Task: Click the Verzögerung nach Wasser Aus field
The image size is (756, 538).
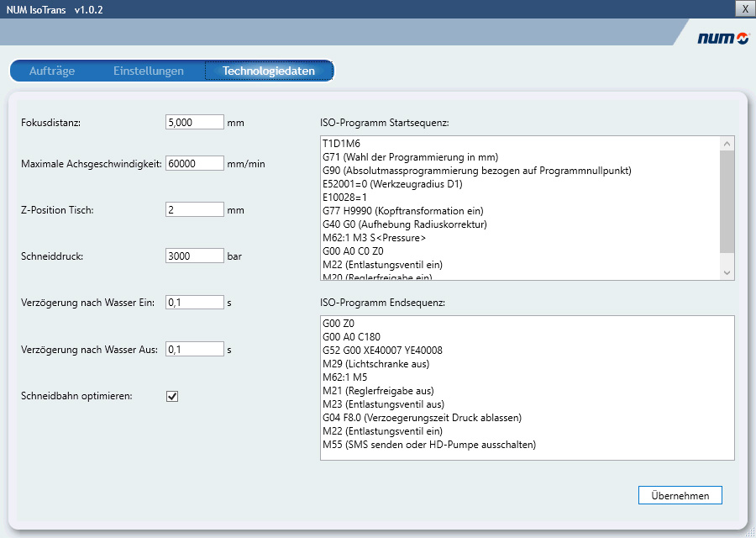Action: [x=195, y=349]
